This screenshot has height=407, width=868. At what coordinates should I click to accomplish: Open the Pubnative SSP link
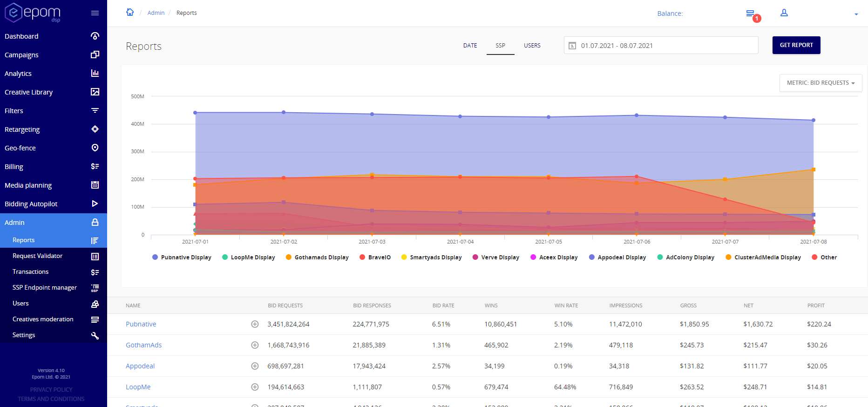[x=141, y=324]
